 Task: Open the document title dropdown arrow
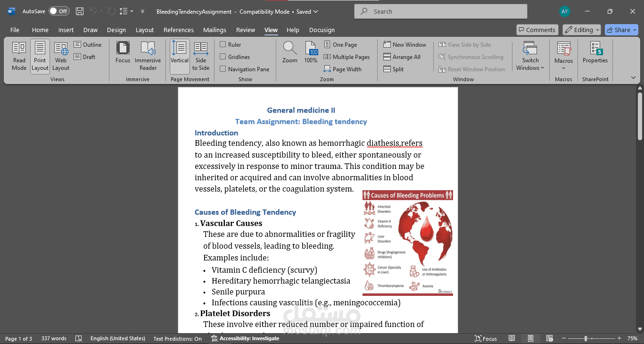point(316,11)
